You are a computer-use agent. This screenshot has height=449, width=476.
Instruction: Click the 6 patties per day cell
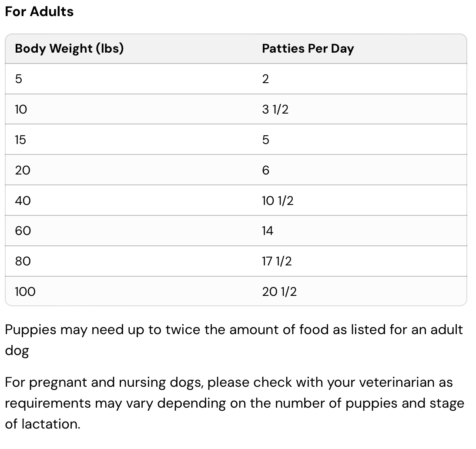[x=265, y=170]
